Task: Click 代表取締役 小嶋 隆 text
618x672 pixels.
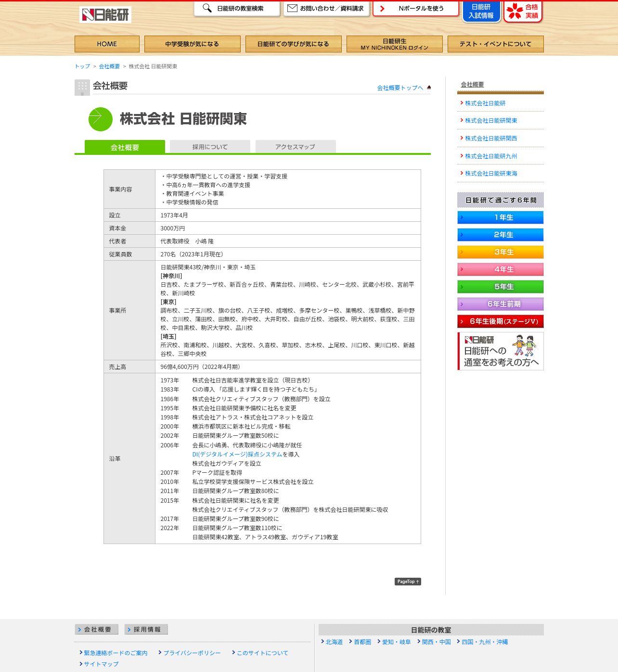Action: (187, 241)
